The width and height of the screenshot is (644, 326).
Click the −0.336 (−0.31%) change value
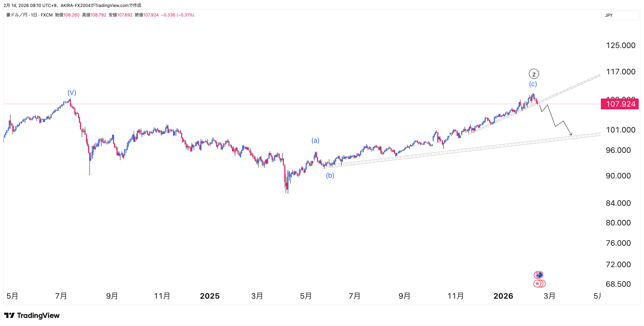tap(178, 15)
